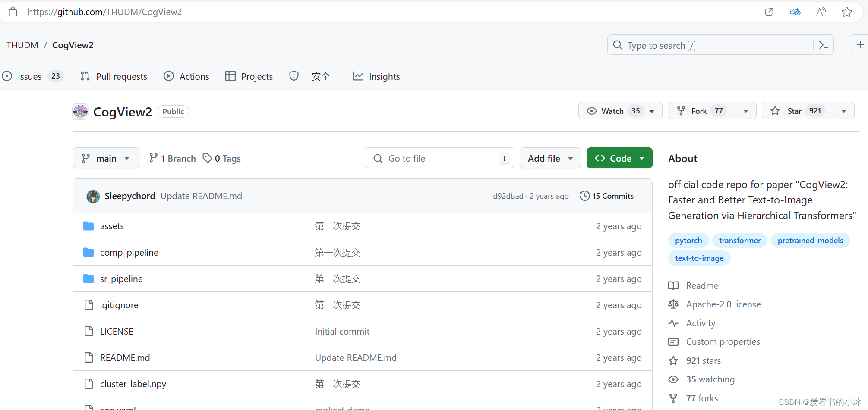Image resolution: width=868 pixels, height=410 pixels.
Task: Click Sleepychord's avatar image
Action: point(93,196)
